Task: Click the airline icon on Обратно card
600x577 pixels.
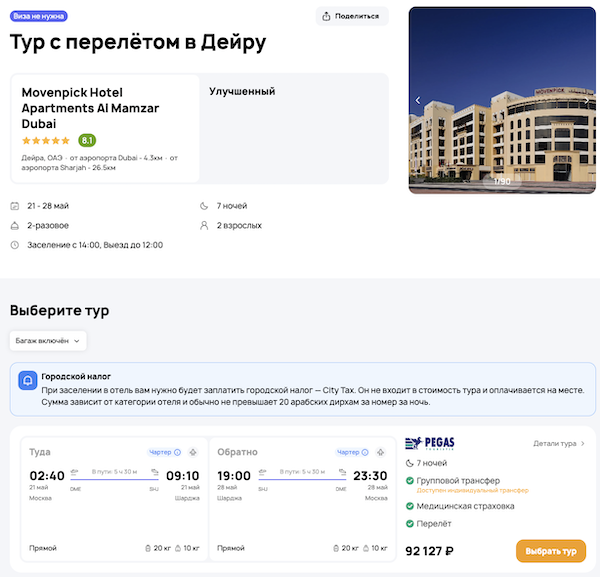Action: [382, 452]
